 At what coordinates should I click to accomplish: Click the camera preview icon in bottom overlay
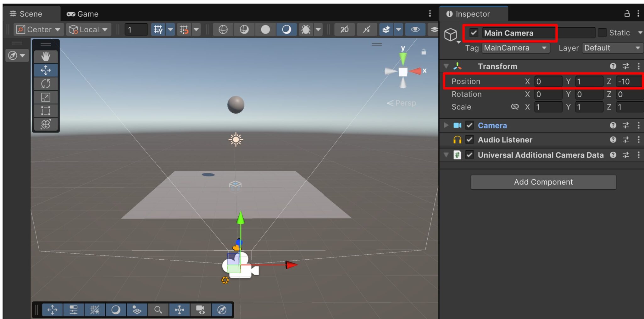click(x=200, y=310)
